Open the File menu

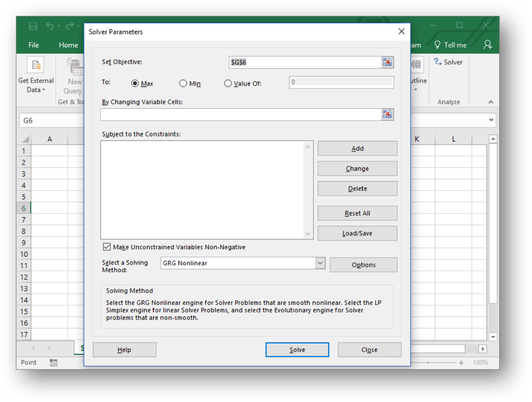tap(33, 45)
